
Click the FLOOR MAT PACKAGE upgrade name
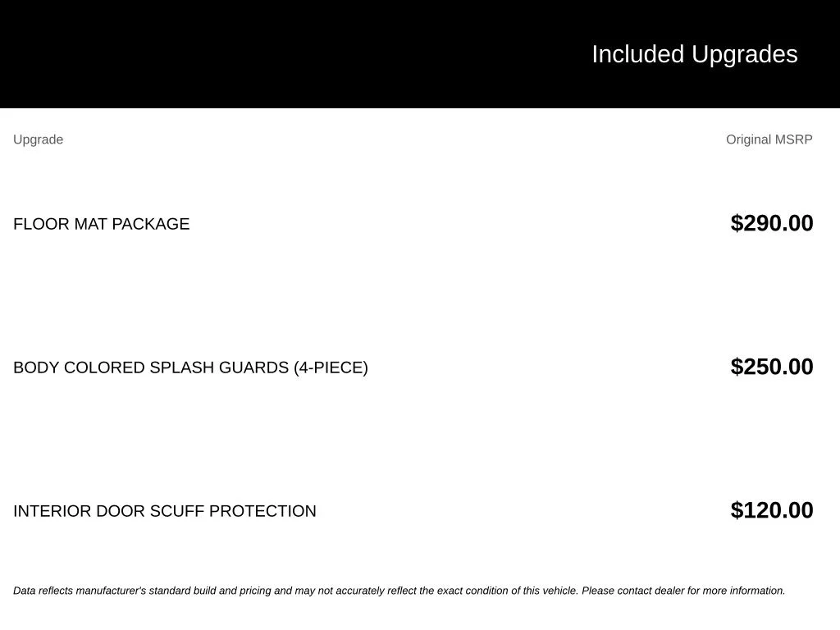[101, 224]
